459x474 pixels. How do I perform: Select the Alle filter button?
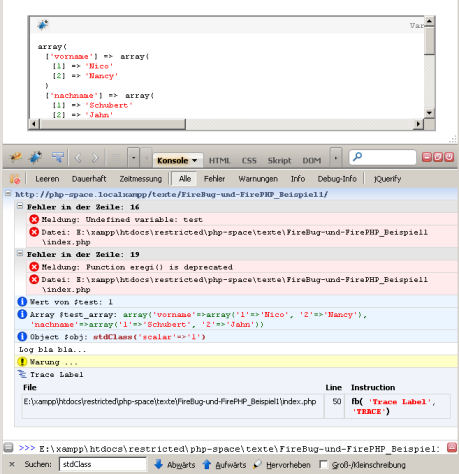[184, 179]
